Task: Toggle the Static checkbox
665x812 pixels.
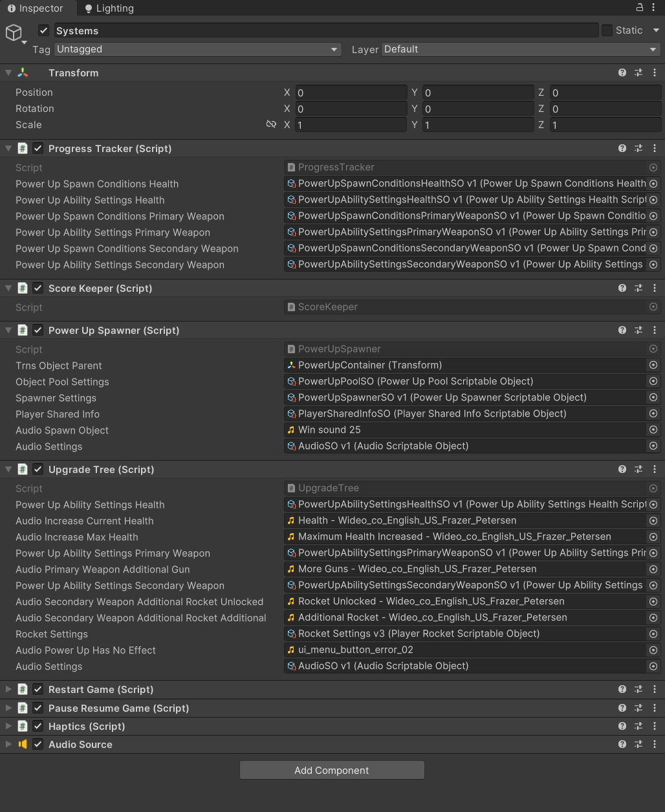Action: (607, 30)
